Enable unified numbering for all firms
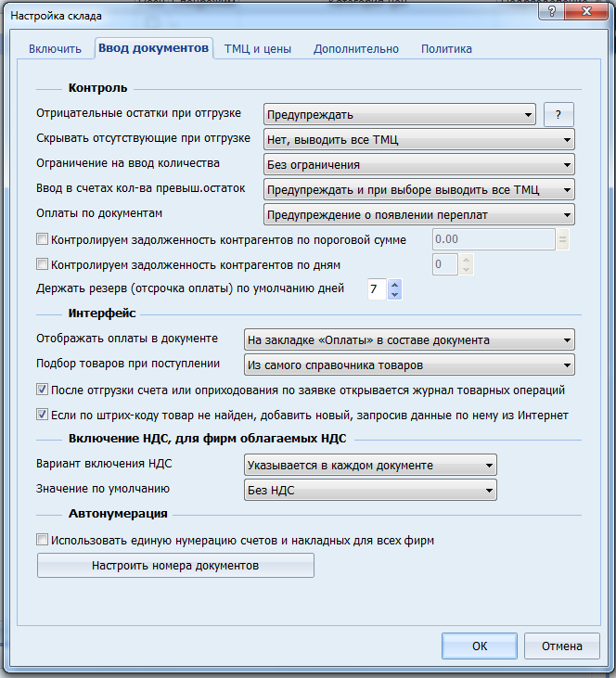The image size is (616, 678). [42, 540]
